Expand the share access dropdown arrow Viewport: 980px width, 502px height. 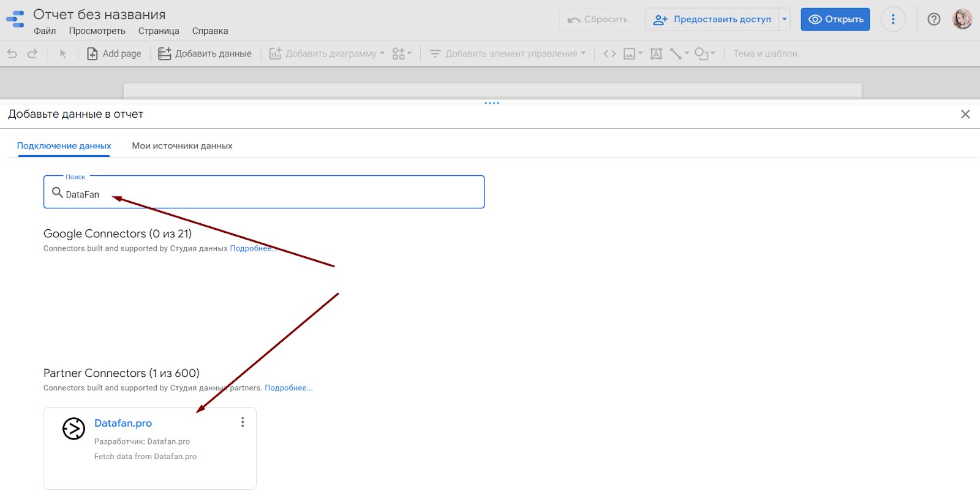point(784,20)
